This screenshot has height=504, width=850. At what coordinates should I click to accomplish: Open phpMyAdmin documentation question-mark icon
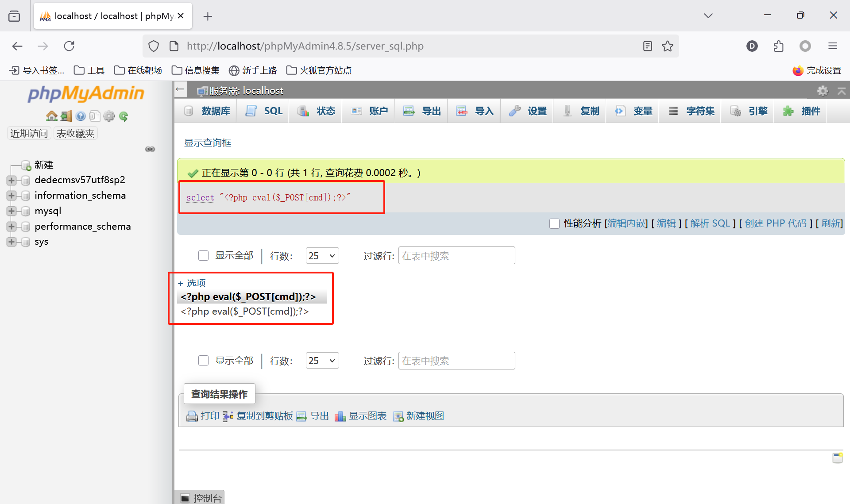[81, 116]
